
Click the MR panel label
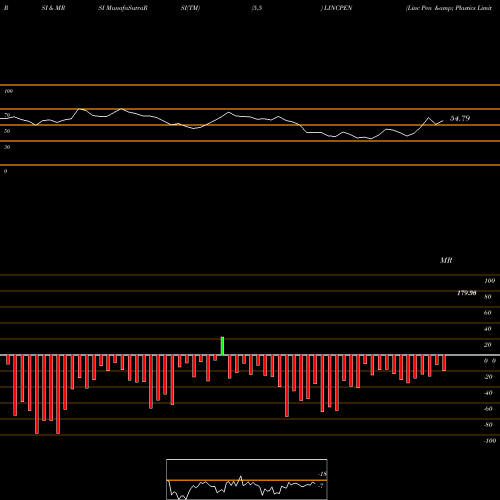[x=446, y=260]
